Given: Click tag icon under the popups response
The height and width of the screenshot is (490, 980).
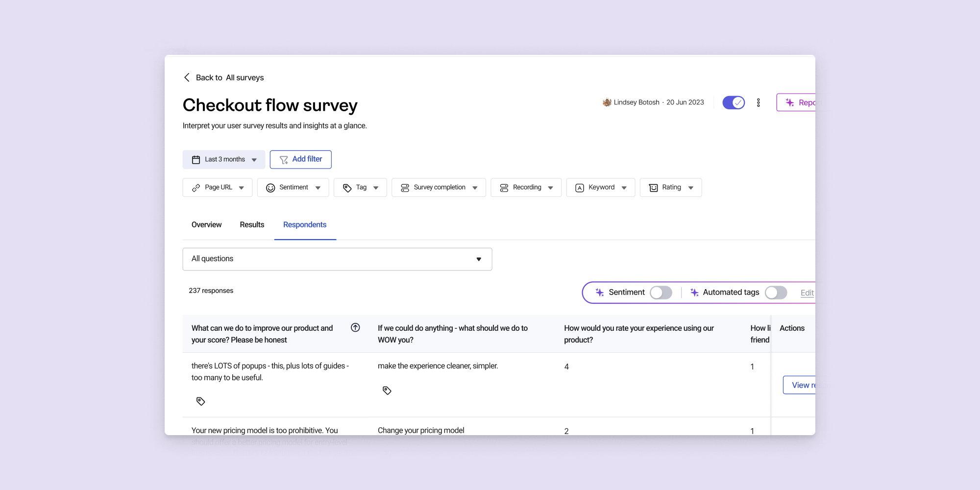Looking at the screenshot, I should (x=200, y=401).
